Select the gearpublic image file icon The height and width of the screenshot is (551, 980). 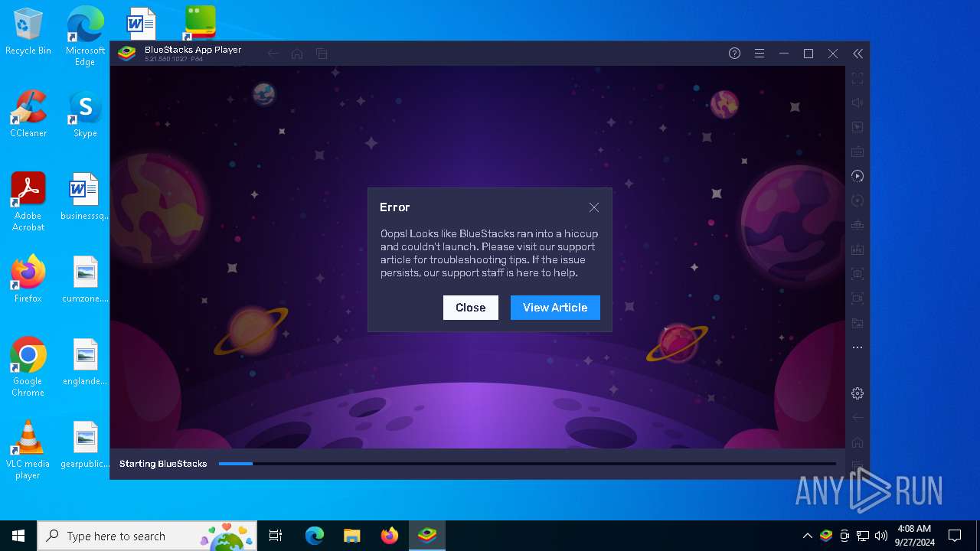click(x=85, y=445)
